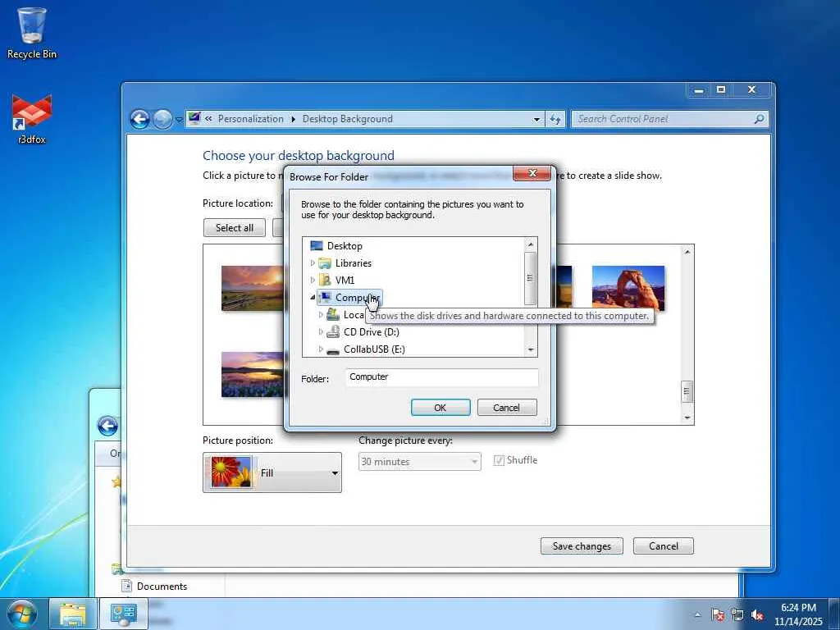840x630 pixels.
Task: Click the Control Panel icon in the address bar
Action: pyautogui.click(x=194, y=118)
